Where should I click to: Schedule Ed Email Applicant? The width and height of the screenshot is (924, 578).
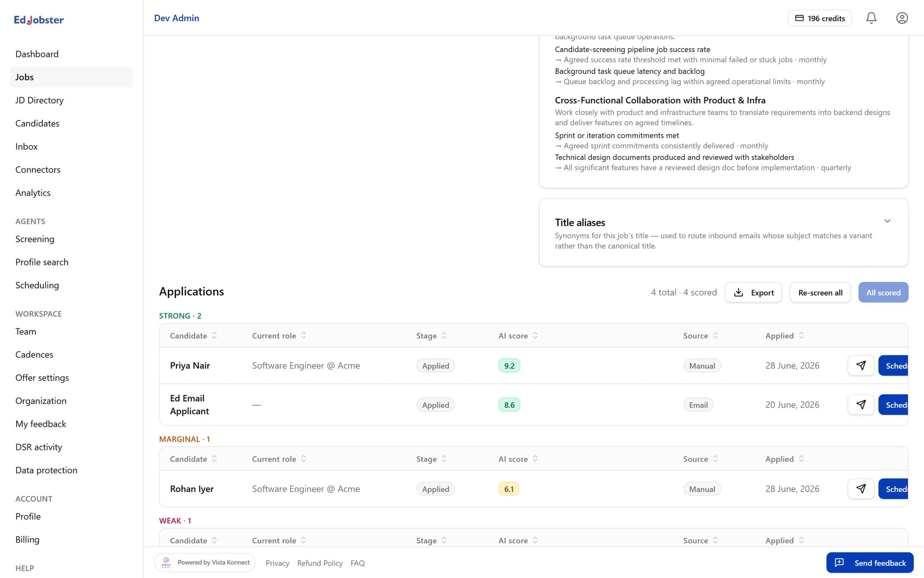893,405
